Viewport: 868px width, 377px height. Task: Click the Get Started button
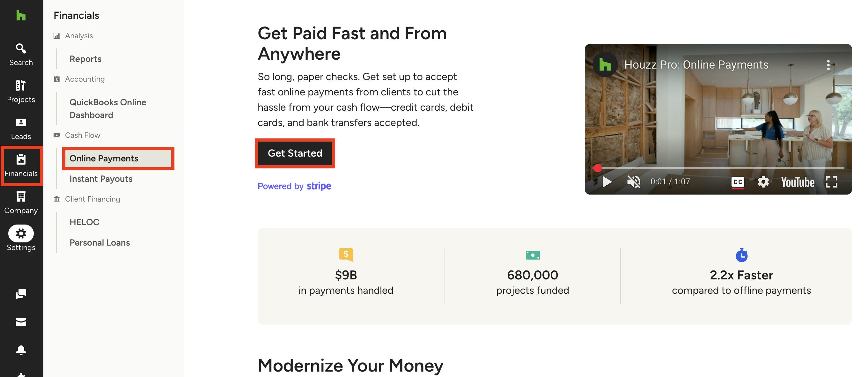295,153
